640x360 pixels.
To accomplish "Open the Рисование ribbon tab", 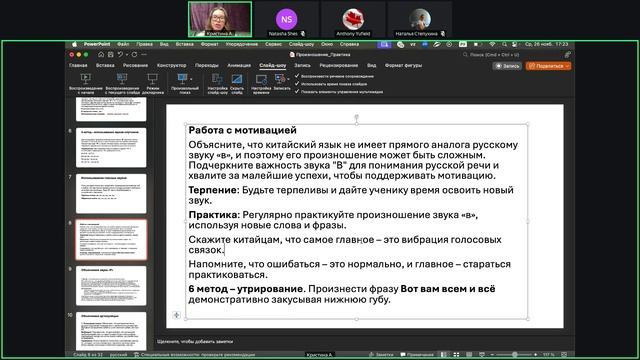I will click(x=135, y=65).
